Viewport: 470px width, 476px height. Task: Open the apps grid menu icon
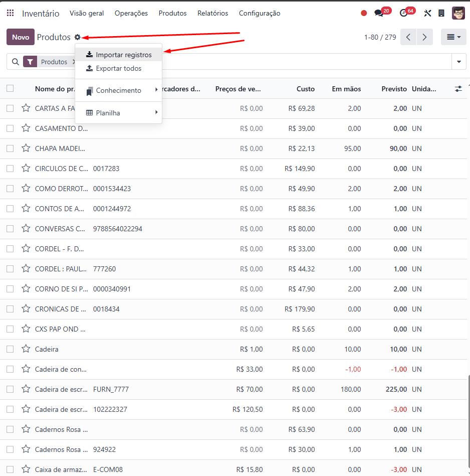click(11, 13)
